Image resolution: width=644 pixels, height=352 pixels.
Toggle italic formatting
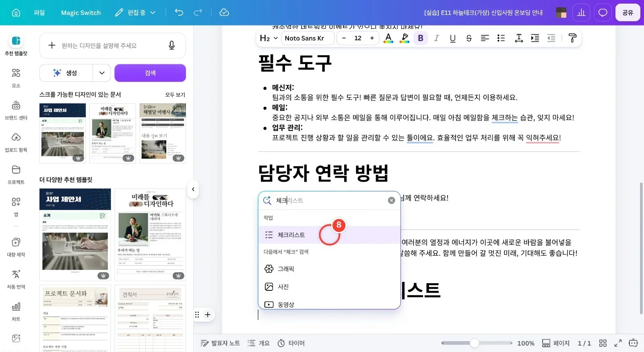click(437, 38)
